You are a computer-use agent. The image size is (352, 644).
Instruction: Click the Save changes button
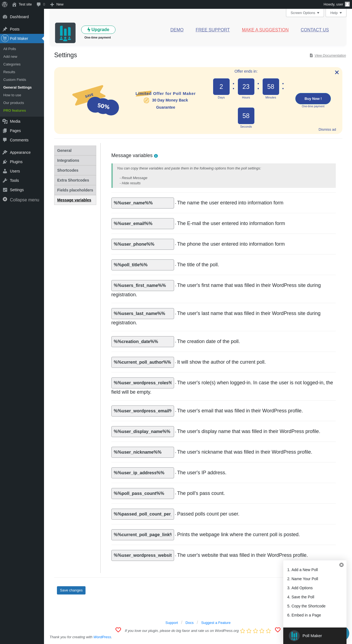pyautogui.click(x=71, y=590)
